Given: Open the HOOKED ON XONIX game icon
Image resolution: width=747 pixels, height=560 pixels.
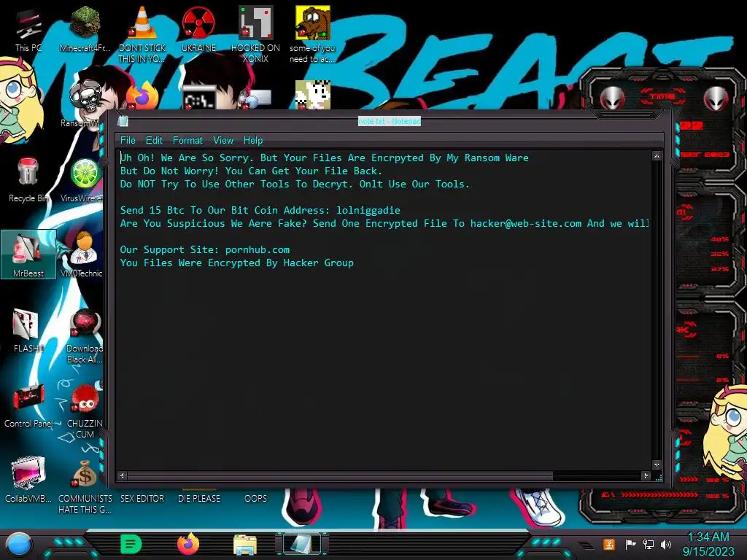Looking at the screenshot, I should pos(255,34).
